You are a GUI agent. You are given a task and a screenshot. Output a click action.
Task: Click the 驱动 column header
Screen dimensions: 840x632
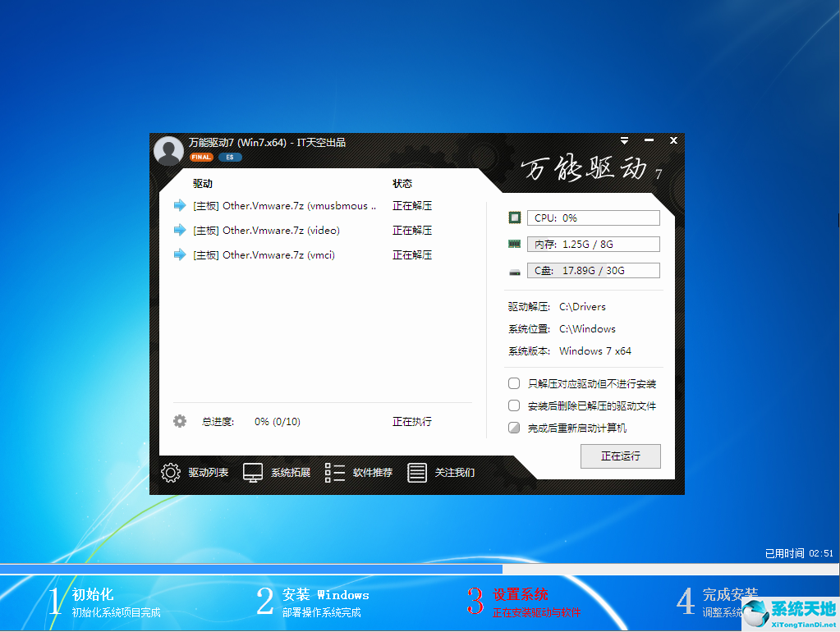pos(203,184)
